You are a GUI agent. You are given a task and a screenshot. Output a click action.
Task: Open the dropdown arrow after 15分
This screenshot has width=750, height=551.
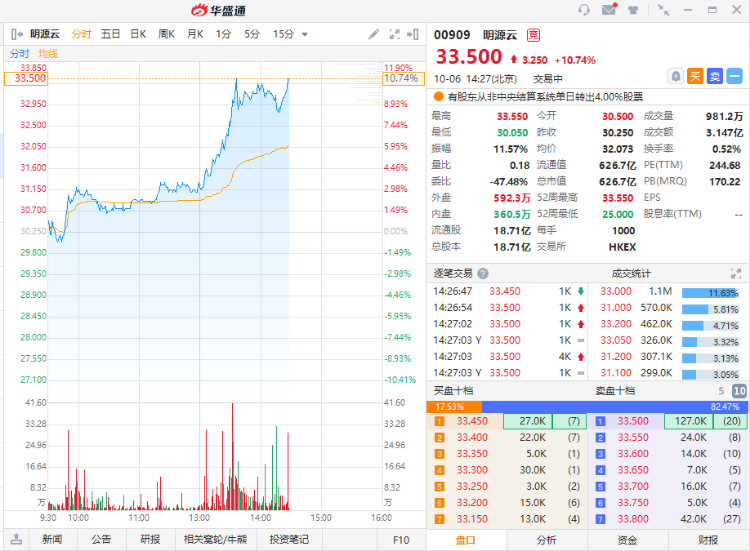tap(305, 34)
